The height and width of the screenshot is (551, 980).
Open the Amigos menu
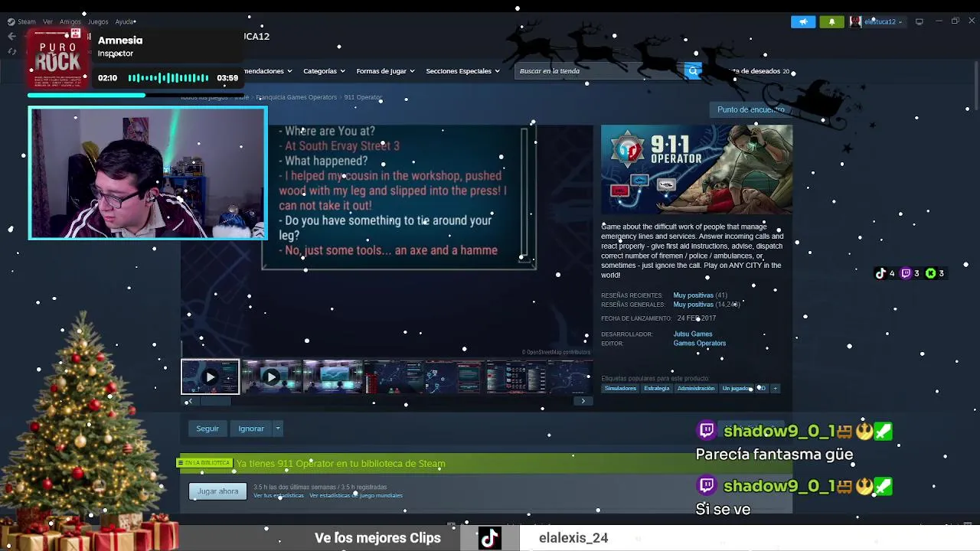[70, 21]
